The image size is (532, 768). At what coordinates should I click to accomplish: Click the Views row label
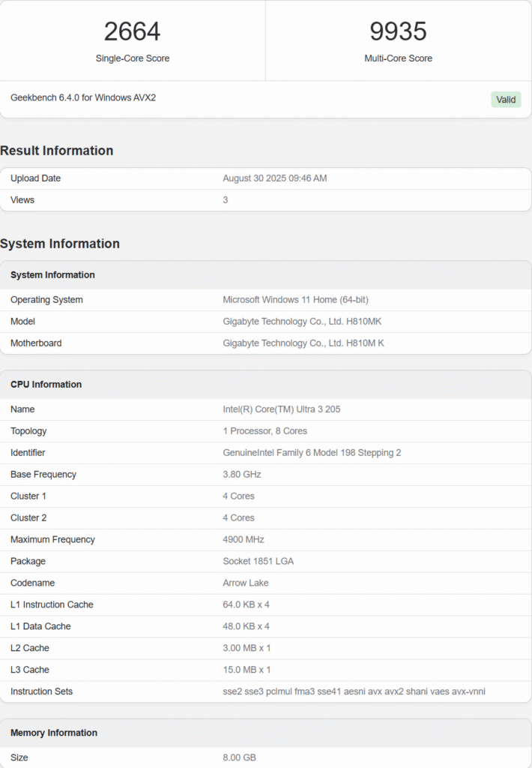point(22,200)
